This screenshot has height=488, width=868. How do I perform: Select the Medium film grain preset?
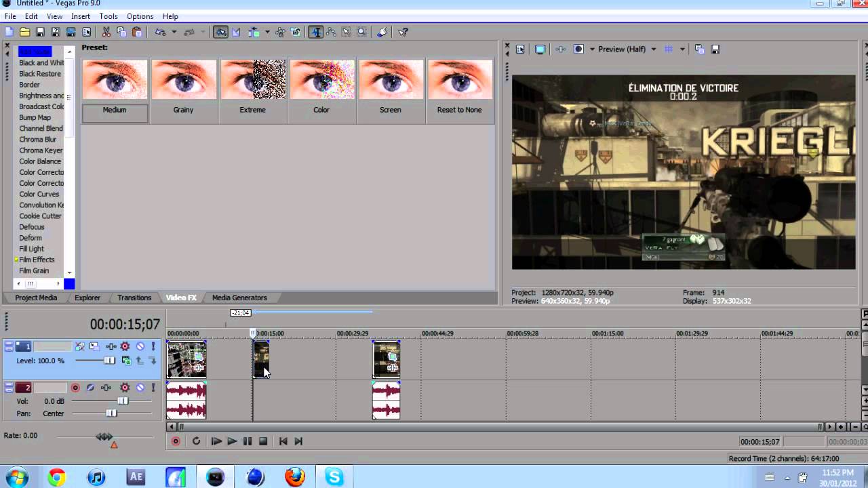coord(115,91)
